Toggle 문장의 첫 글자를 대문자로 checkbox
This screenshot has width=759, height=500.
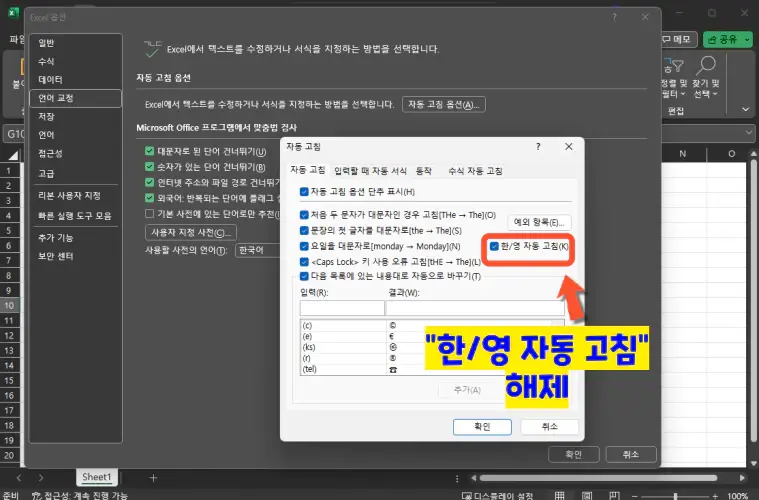[x=304, y=230]
